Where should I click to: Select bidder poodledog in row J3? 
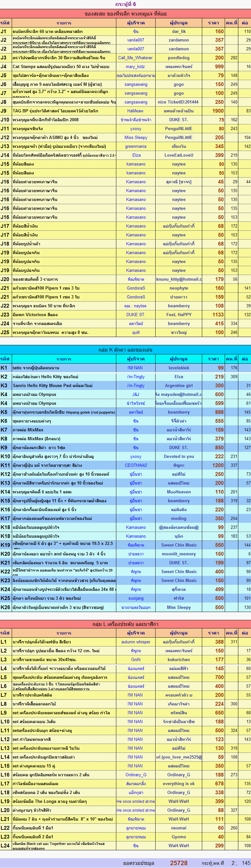tap(179, 58)
